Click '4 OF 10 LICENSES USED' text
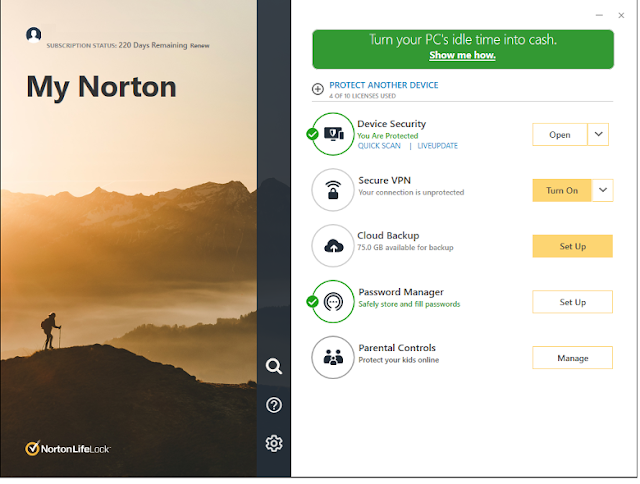Image resolution: width=640 pixels, height=484 pixels. pos(362,96)
